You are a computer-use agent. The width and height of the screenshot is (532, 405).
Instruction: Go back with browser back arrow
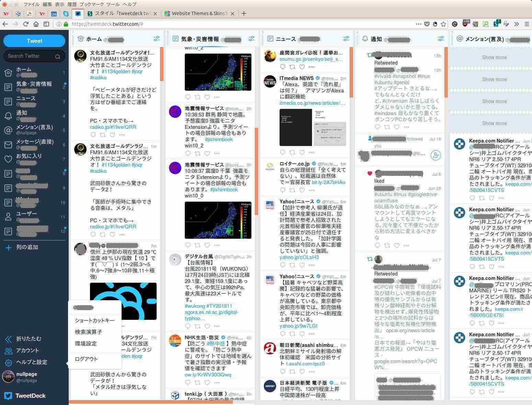coord(5,24)
